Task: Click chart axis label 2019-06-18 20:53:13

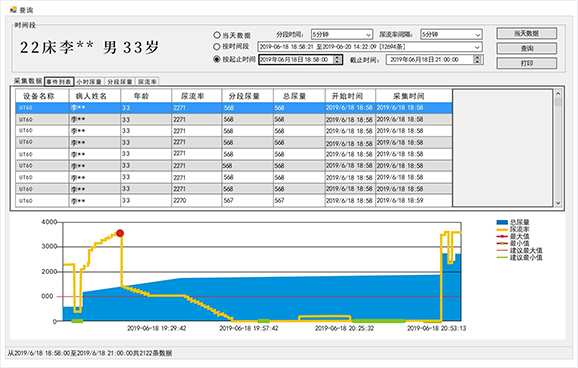Action: point(436,328)
